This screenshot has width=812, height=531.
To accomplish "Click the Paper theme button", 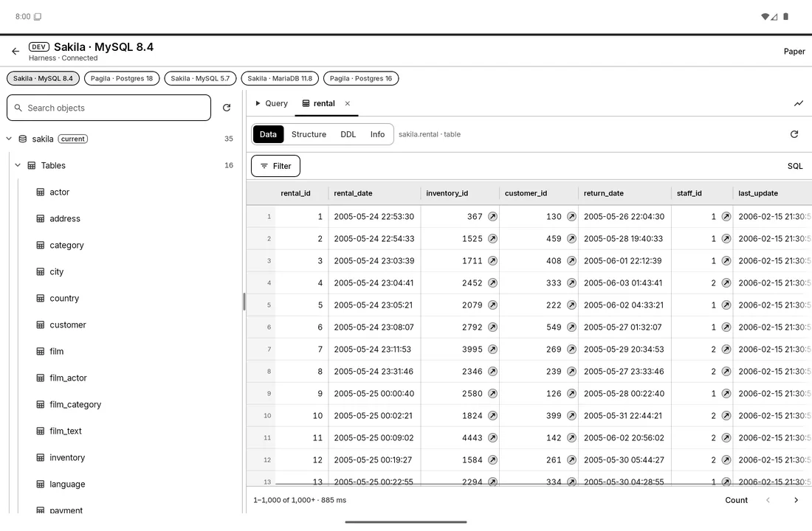I will coord(794,51).
